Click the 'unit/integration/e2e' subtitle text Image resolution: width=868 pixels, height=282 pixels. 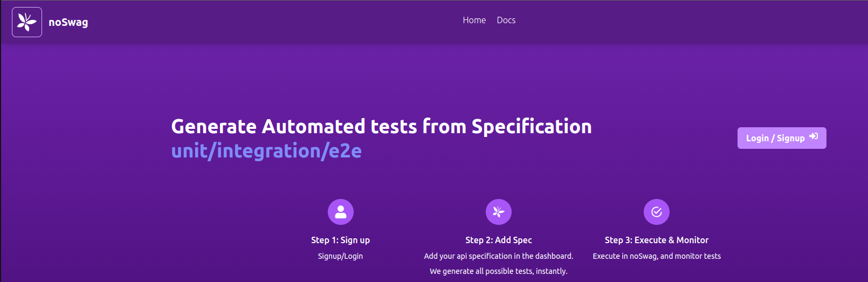(x=266, y=151)
